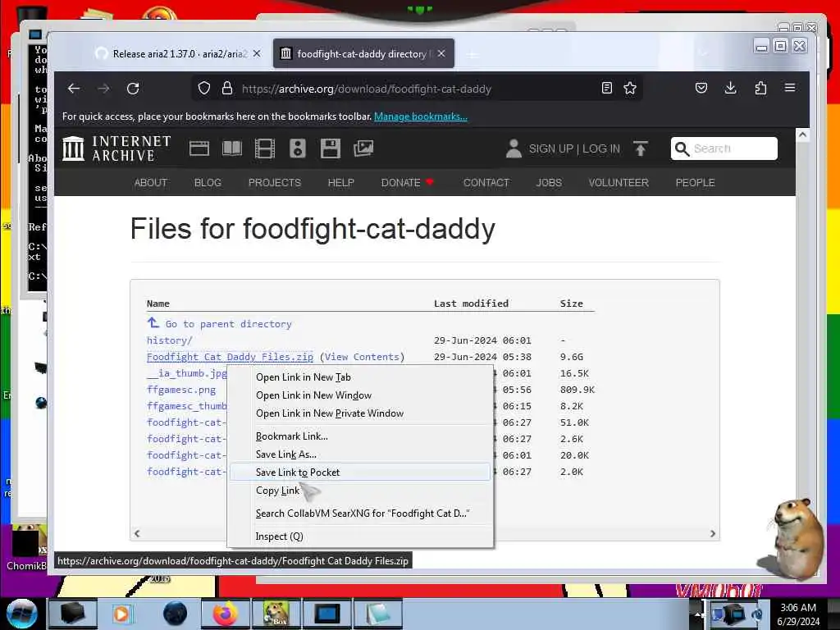This screenshot has width=840, height=630.
Task: Open the ffgamesc.png file link
Action: click(x=181, y=390)
